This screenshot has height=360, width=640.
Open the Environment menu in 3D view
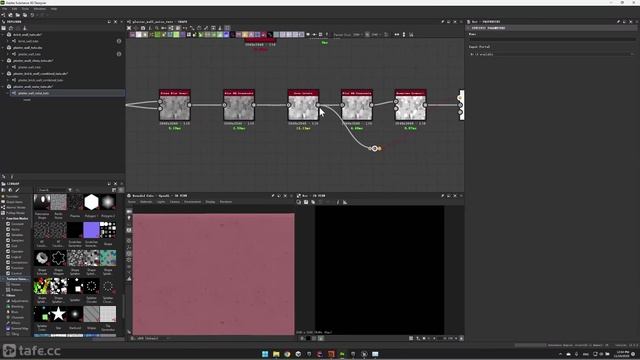point(192,202)
